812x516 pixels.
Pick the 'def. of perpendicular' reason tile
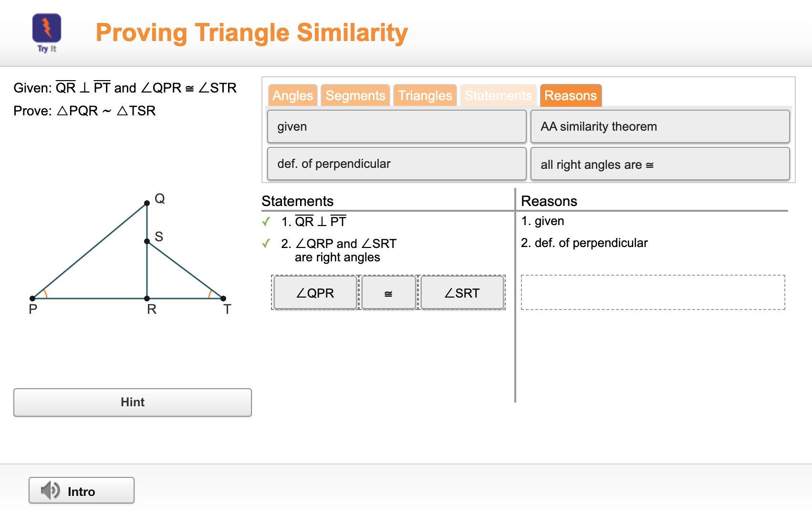[397, 164]
